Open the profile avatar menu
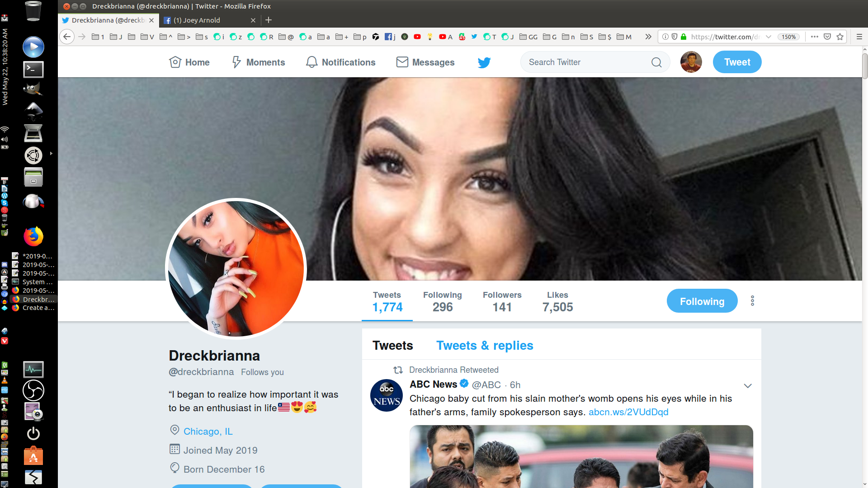The image size is (868, 488). coord(691,62)
